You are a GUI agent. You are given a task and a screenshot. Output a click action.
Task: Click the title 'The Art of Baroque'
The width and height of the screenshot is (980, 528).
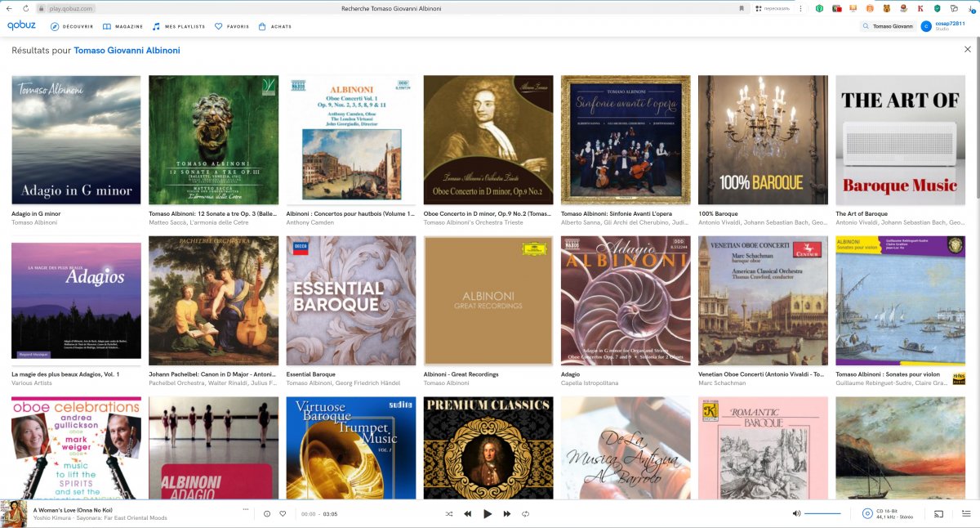(862, 214)
